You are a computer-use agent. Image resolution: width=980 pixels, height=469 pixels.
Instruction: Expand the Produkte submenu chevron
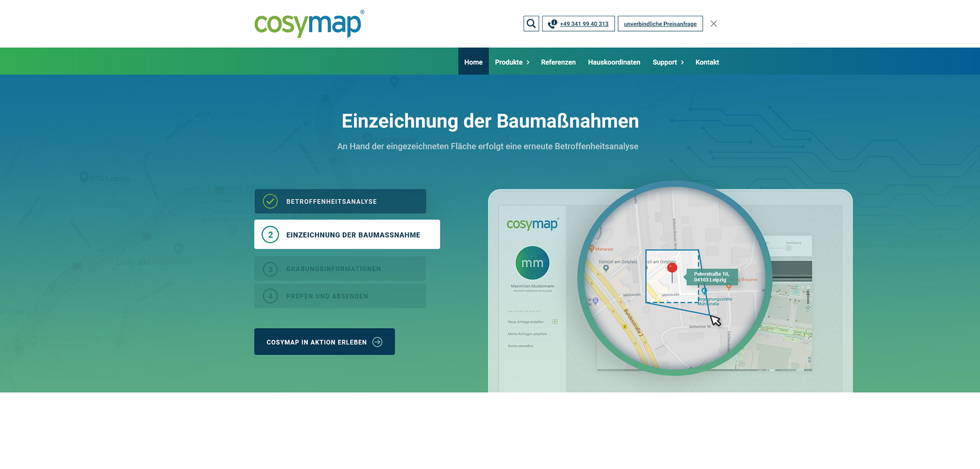[528, 62]
